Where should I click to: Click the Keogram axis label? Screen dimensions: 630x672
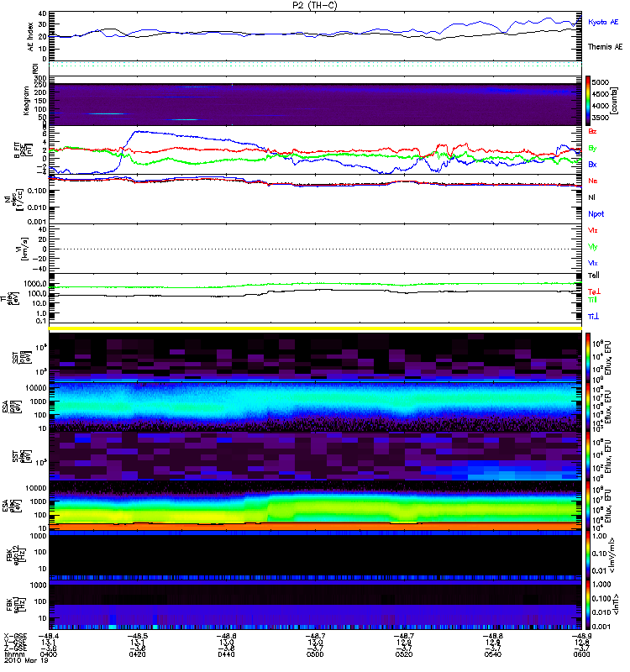[x=26, y=101]
